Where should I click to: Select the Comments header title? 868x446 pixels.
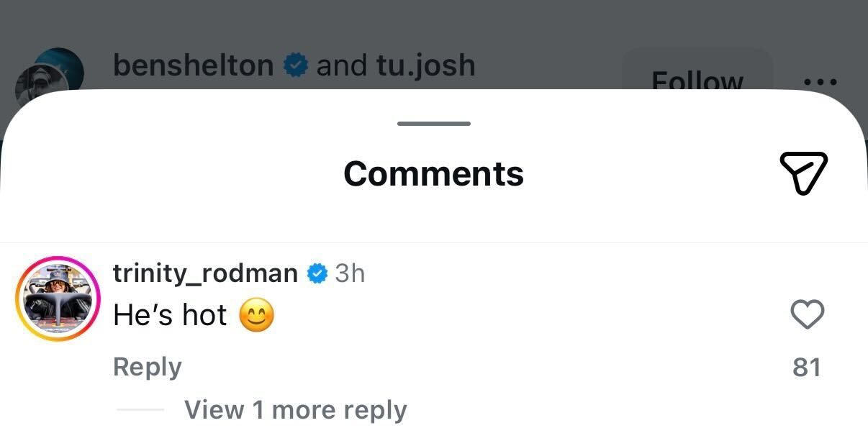tap(433, 173)
